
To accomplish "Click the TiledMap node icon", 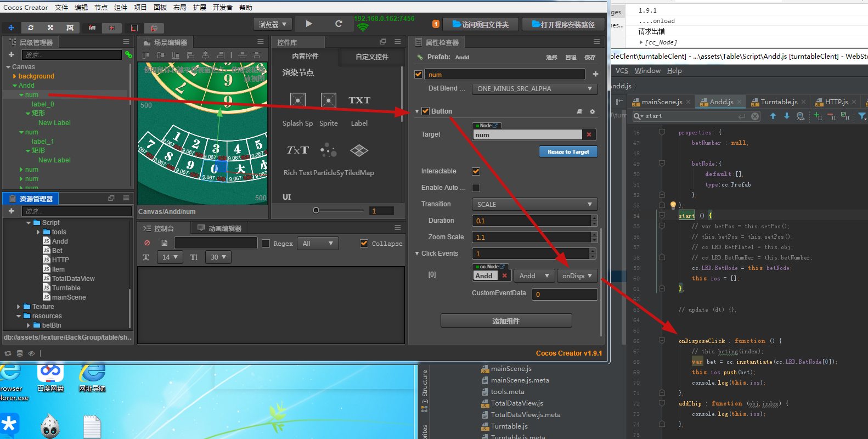I will (x=359, y=150).
